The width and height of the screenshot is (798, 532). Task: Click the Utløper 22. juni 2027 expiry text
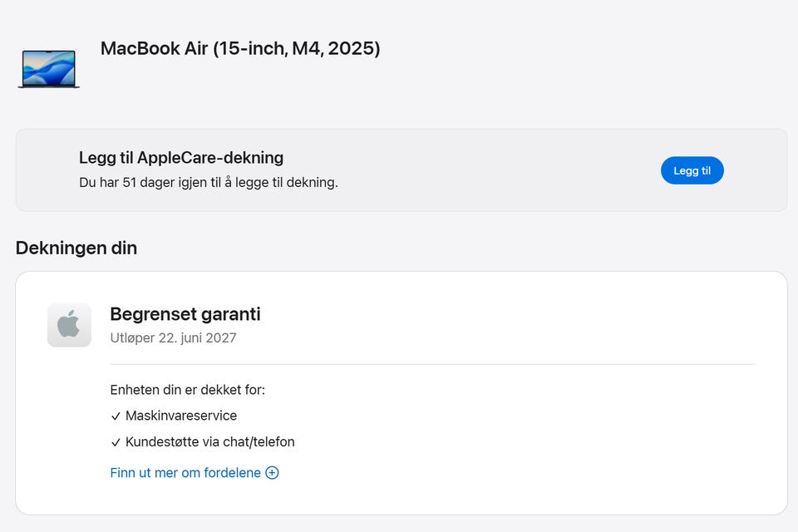pos(173,338)
